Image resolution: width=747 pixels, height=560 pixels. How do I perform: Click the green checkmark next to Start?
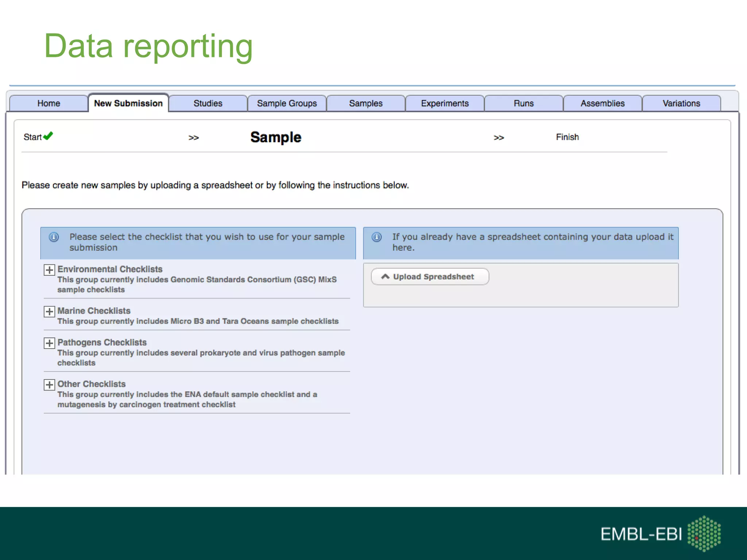[49, 136]
